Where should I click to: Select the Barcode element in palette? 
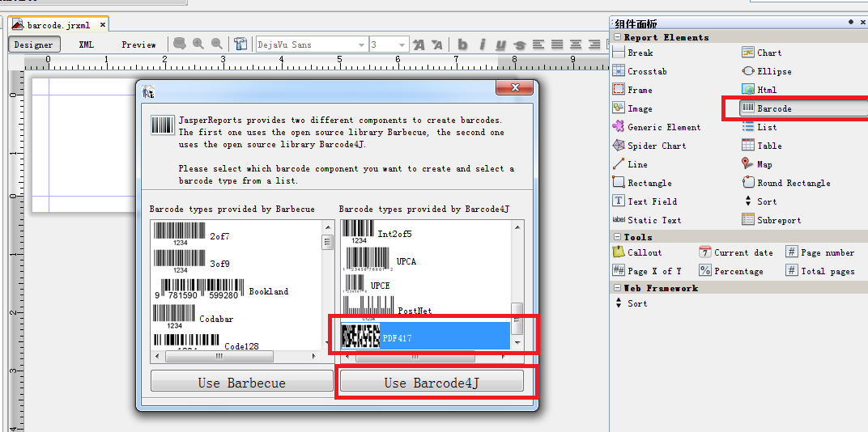click(804, 108)
